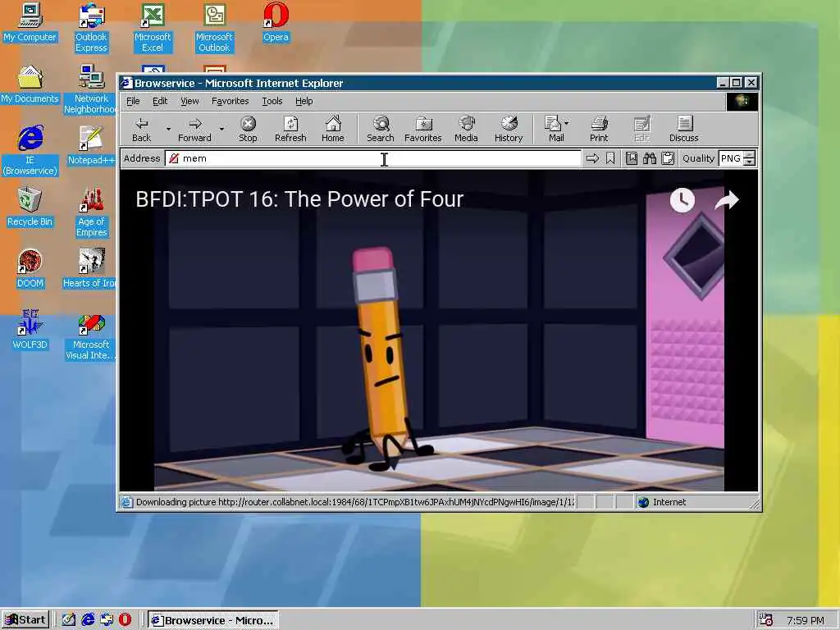Click the Forward toolbar button
Viewport: 840px width, 630px height.
point(194,129)
